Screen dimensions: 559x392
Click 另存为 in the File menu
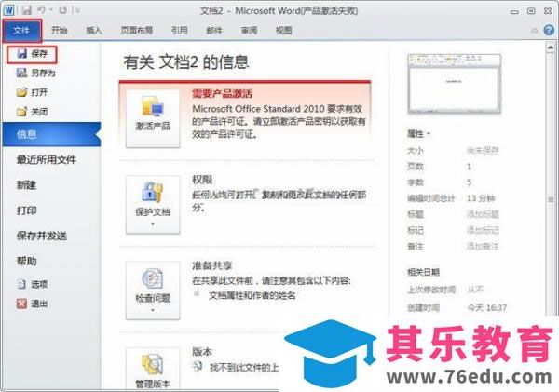pyautogui.click(x=35, y=73)
